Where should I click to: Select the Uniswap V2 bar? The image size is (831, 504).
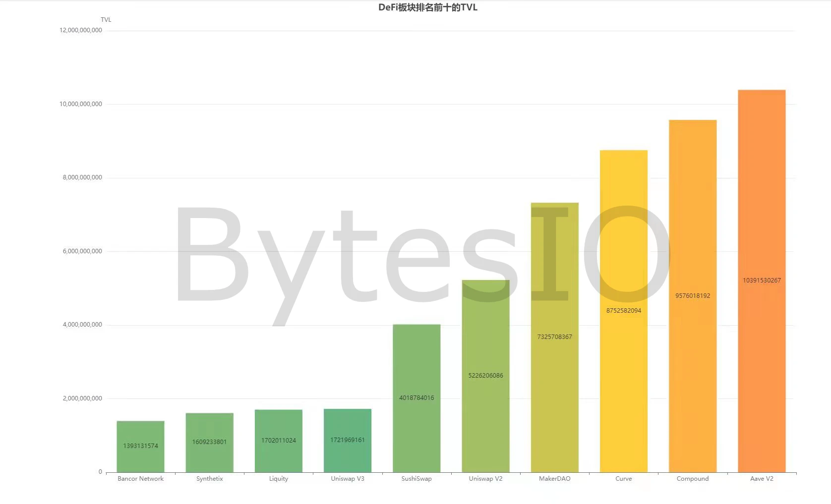click(486, 376)
